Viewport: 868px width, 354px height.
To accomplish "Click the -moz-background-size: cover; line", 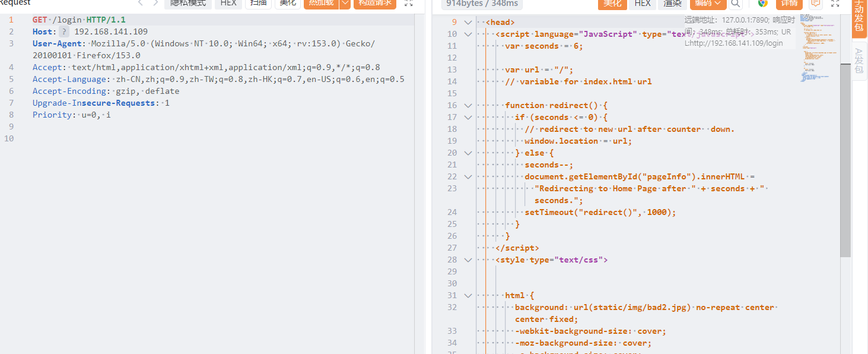I will pos(583,343).
